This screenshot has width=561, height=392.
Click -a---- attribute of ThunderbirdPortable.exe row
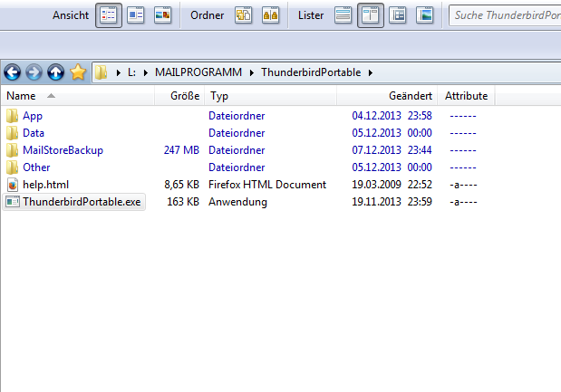click(x=463, y=202)
